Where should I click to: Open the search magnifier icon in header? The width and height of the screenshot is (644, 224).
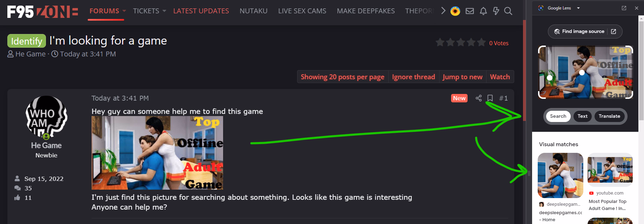point(508,11)
